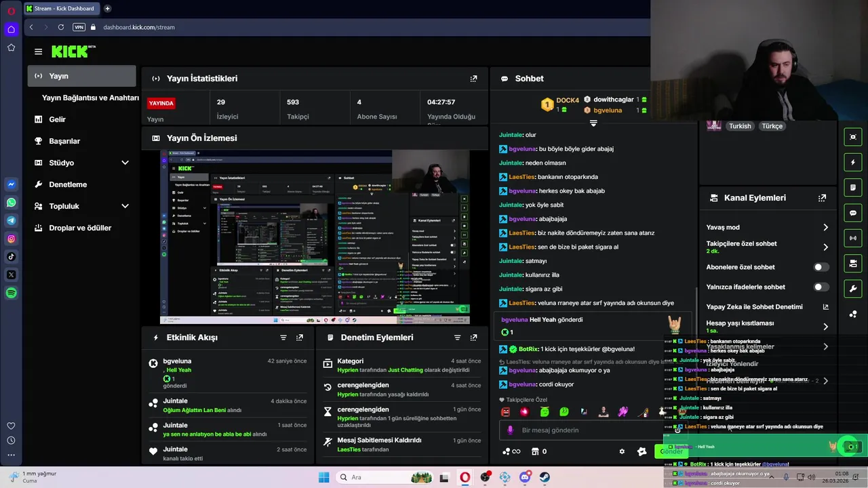
Task: Click the Windows Start button
Action: (323, 477)
